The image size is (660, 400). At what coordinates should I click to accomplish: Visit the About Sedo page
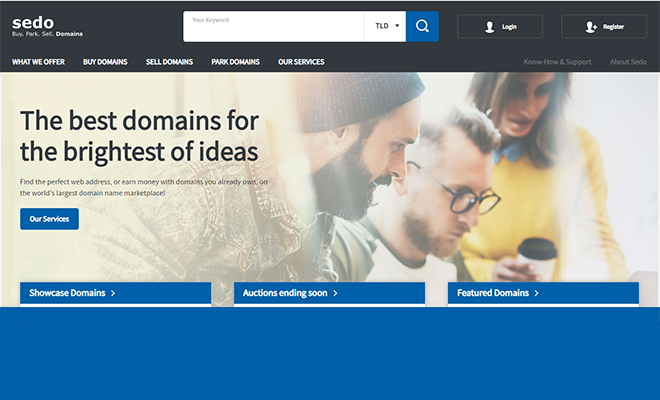(628, 62)
